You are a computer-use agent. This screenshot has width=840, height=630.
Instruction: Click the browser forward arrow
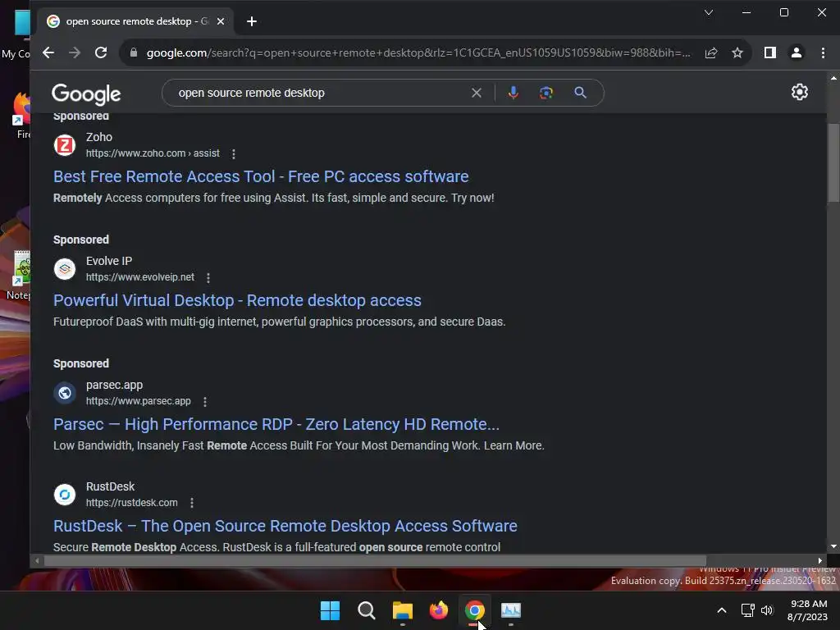tap(75, 52)
